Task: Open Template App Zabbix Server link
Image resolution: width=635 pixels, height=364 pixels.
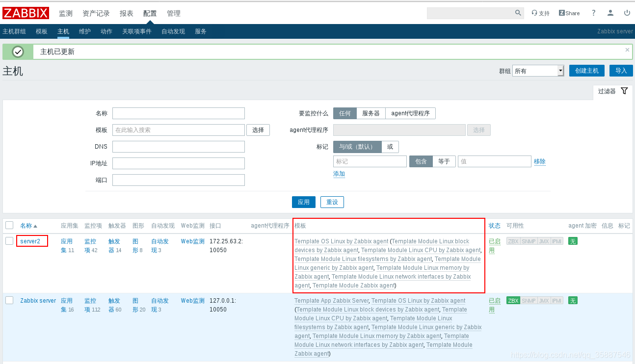Action: pyautogui.click(x=331, y=300)
